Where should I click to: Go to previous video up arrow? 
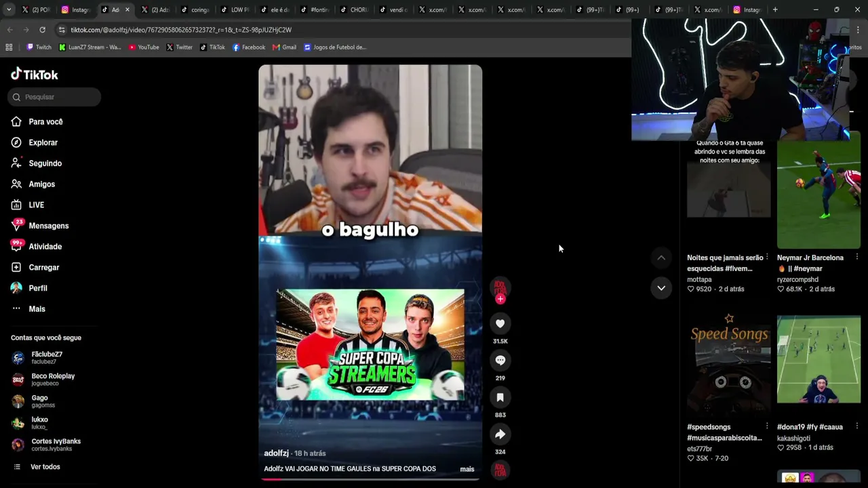661,258
